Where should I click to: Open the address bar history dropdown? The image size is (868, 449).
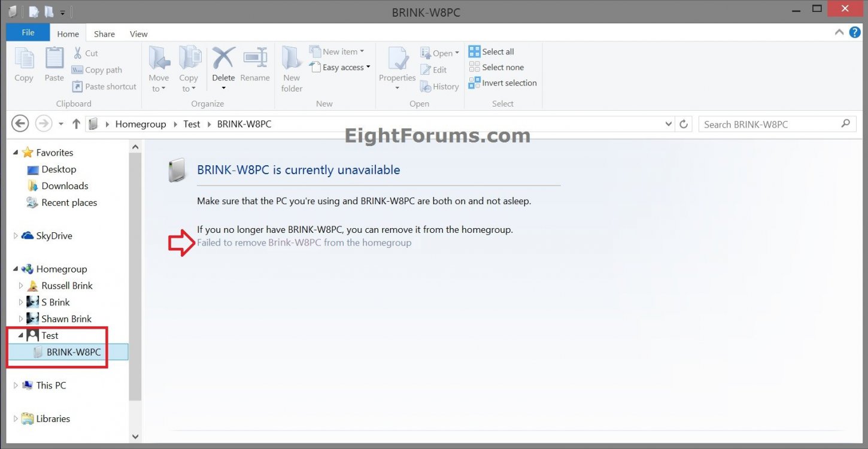point(669,125)
